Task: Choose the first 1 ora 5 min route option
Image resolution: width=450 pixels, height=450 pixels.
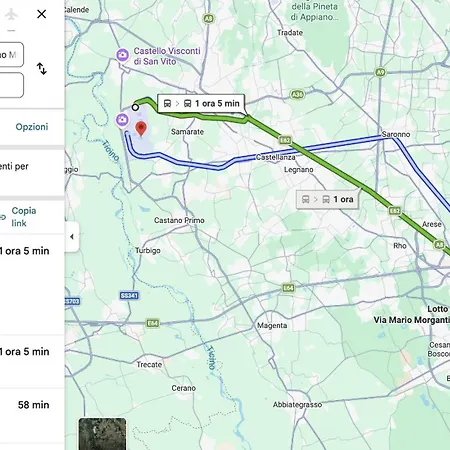Action: coord(32,284)
